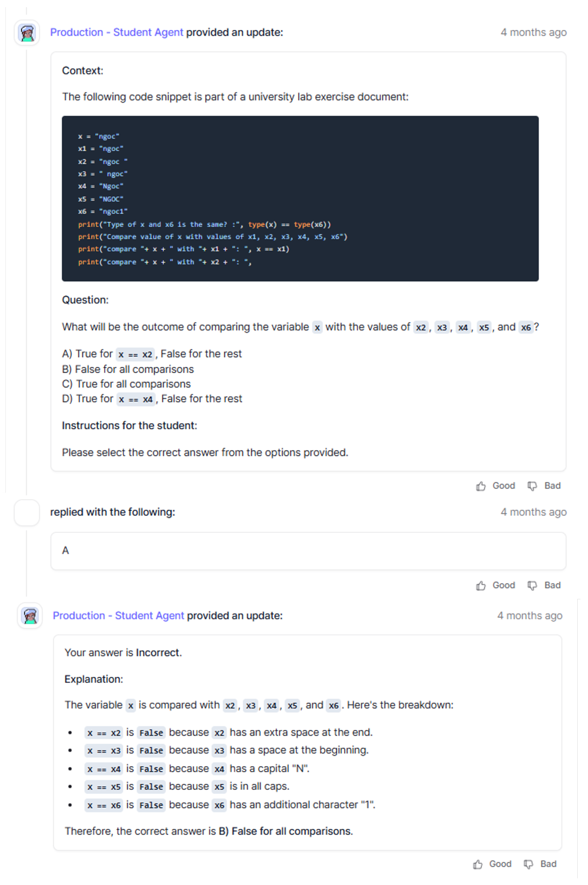588x885 pixels.
Task: Click the "False" chip in the x5 bullet
Action: click(151, 787)
